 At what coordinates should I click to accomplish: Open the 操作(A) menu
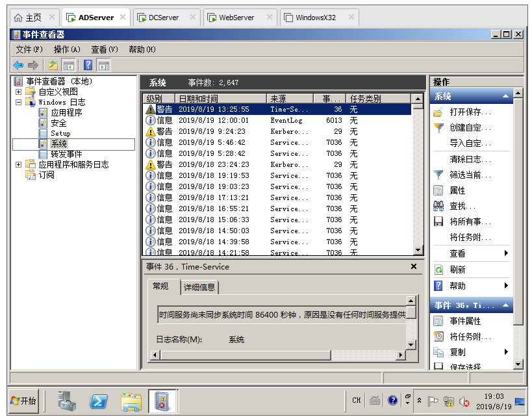click(x=67, y=49)
